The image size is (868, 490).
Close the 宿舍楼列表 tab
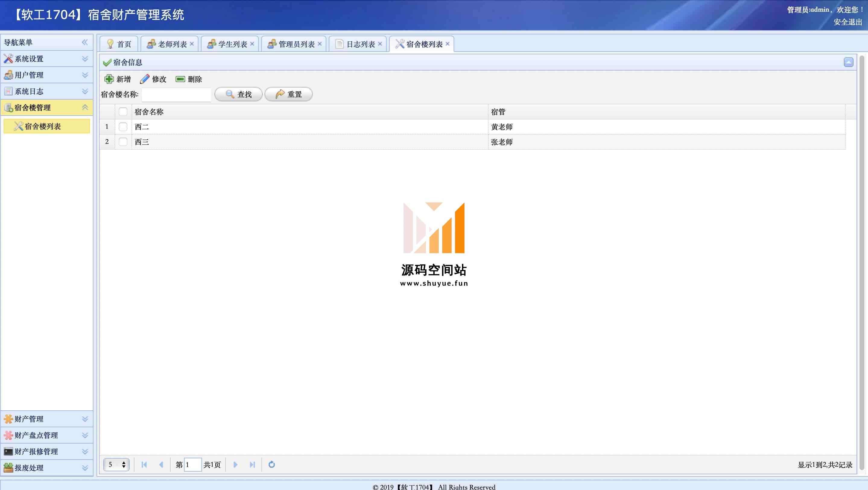click(x=448, y=44)
